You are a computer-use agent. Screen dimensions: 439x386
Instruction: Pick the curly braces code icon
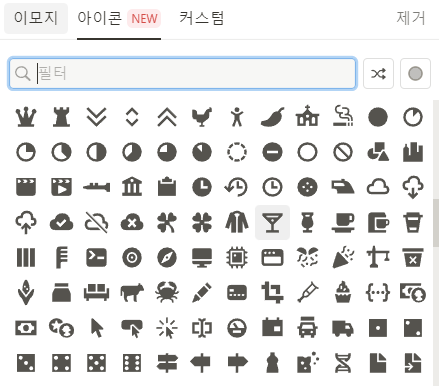(378, 293)
